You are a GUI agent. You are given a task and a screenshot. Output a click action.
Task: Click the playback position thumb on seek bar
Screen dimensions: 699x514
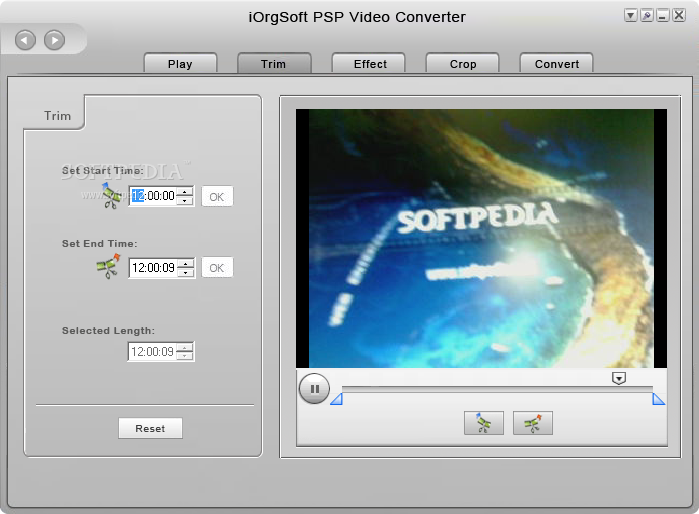[x=619, y=378]
